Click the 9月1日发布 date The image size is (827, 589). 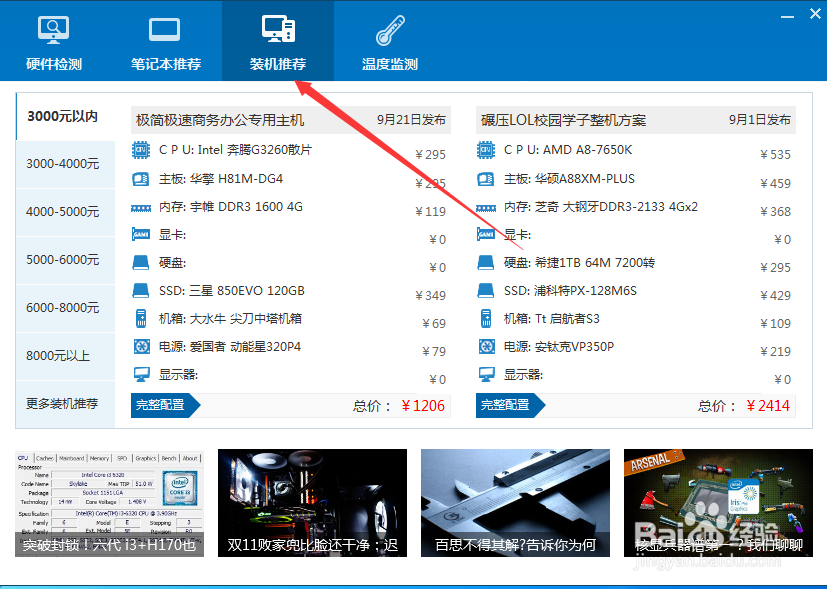coord(760,120)
